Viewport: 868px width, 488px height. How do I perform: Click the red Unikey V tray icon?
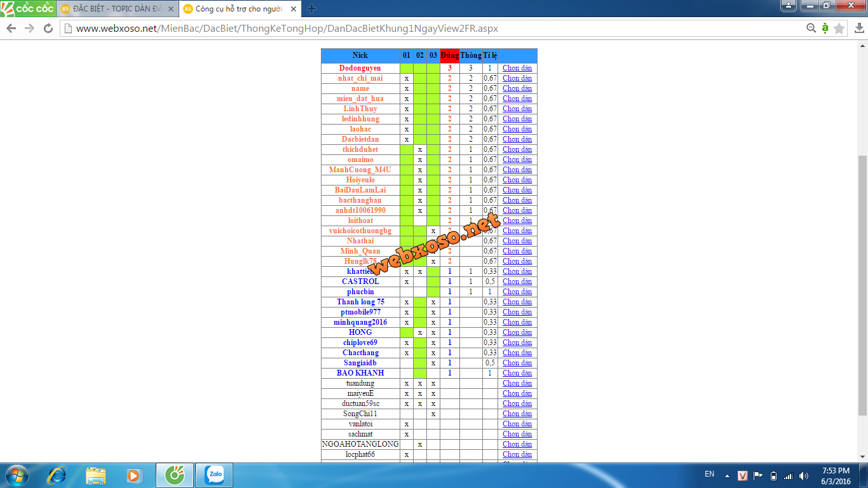[x=742, y=476]
